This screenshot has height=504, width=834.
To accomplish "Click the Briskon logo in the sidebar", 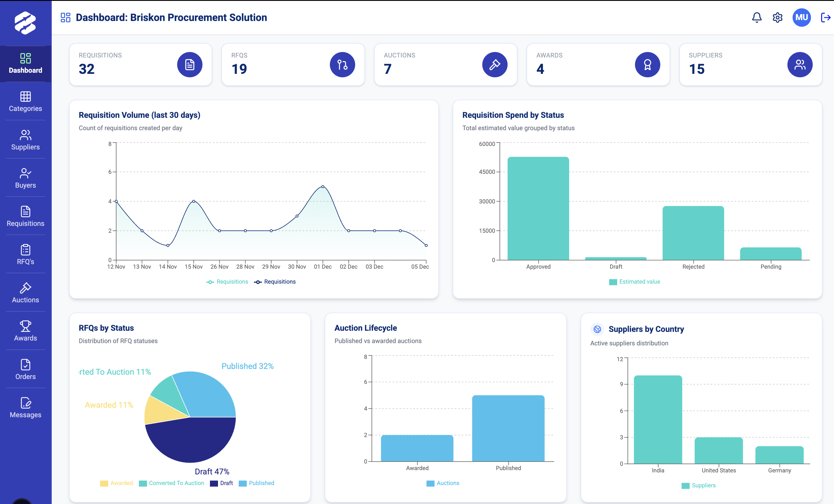I will (x=25, y=23).
